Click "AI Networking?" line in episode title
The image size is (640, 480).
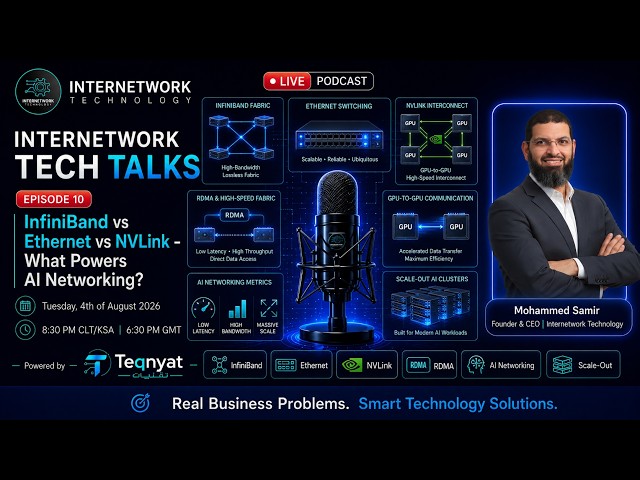point(84,280)
